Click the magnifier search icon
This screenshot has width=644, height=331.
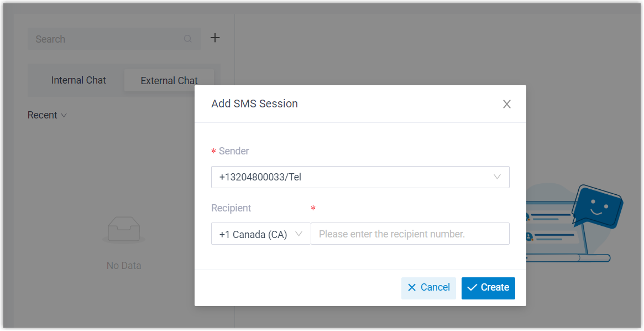click(188, 39)
